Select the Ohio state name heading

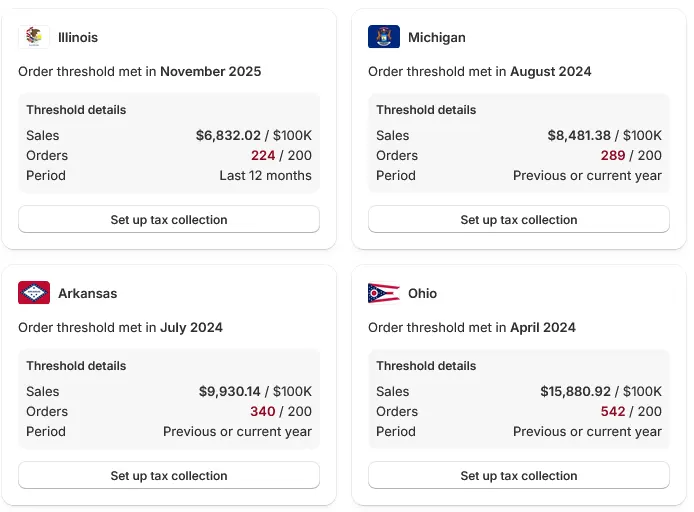click(x=423, y=294)
